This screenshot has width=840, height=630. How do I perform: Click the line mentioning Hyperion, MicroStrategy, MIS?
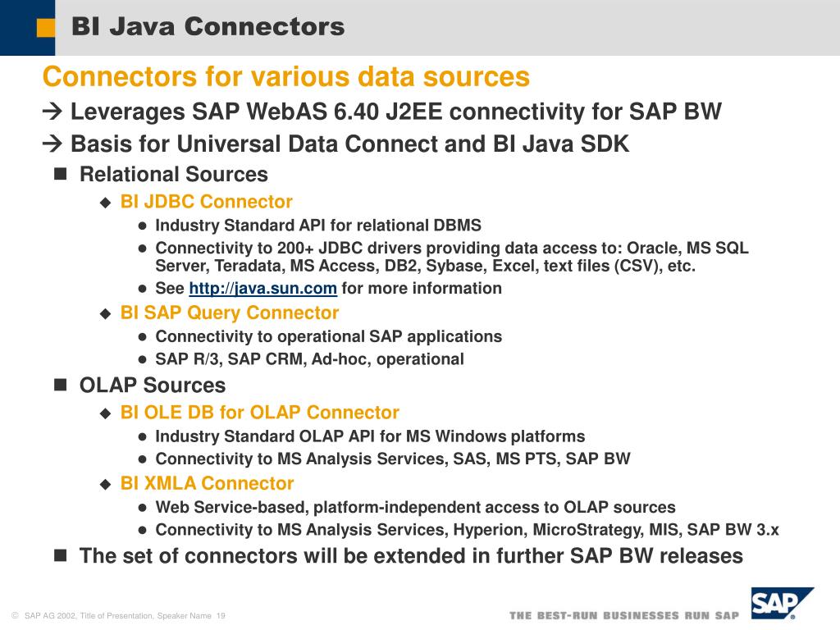point(467,530)
